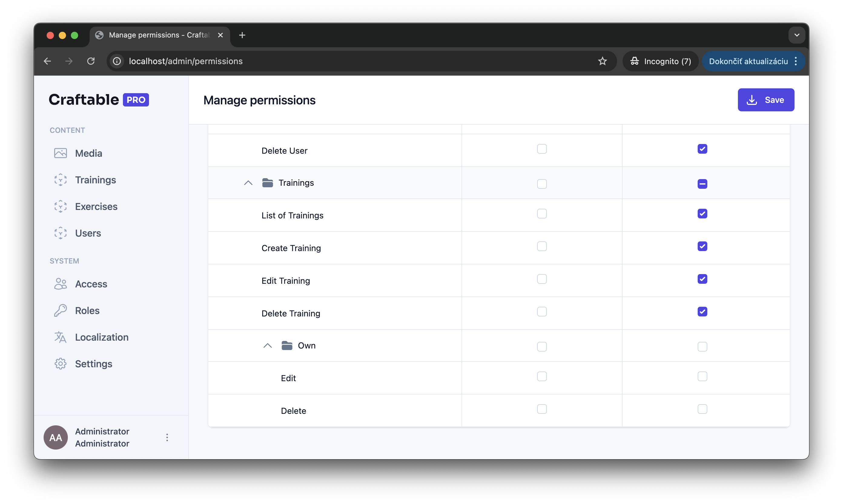Click the Administrator name label
This screenshot has width=843, height=504.
pyautogui.click(x=102, y=437)
